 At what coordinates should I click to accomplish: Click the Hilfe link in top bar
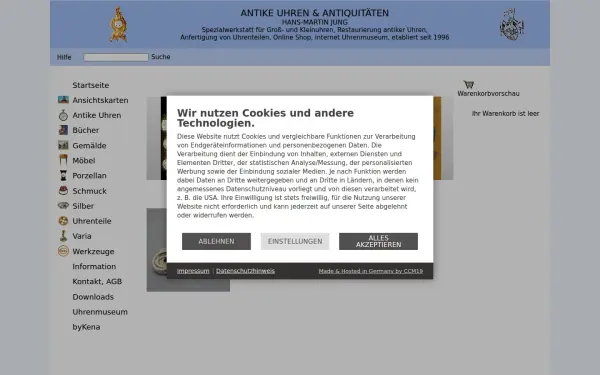pyautogui.click(x=64, y=57)
